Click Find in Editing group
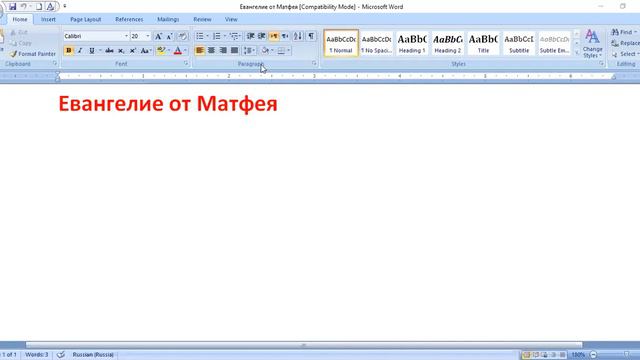This screenshot has width=640, height=360. click(x=624, y=32)
